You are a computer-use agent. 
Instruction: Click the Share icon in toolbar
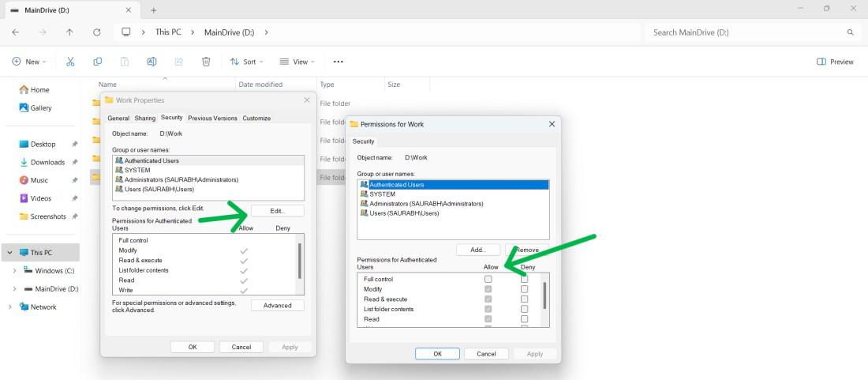tap(179, 62)
